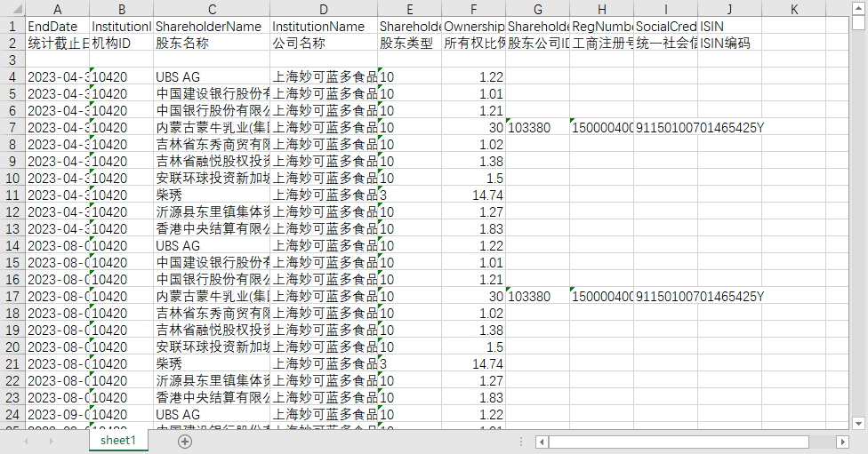The width and height of the screenshot is (868, 454).
Task: Click the EndDate cell
Action: coord(57,26)
